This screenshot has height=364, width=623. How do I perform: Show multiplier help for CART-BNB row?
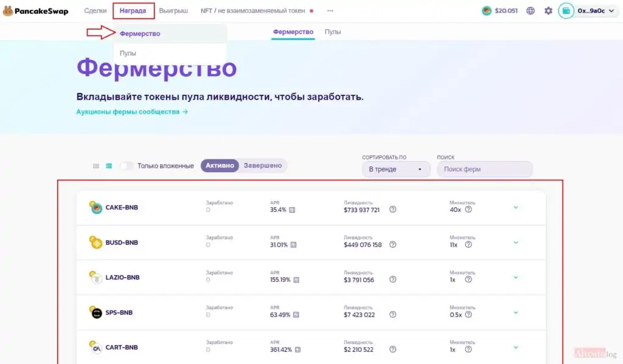[468, 349]
